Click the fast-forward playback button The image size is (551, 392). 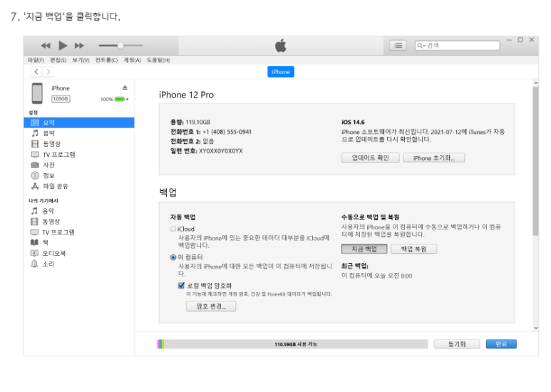[79, 46]
